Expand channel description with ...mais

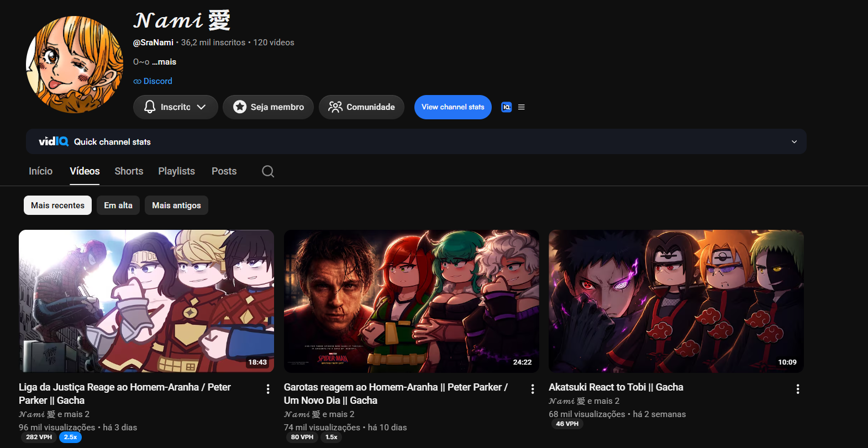pyautogui.click(x=164, y=62)
